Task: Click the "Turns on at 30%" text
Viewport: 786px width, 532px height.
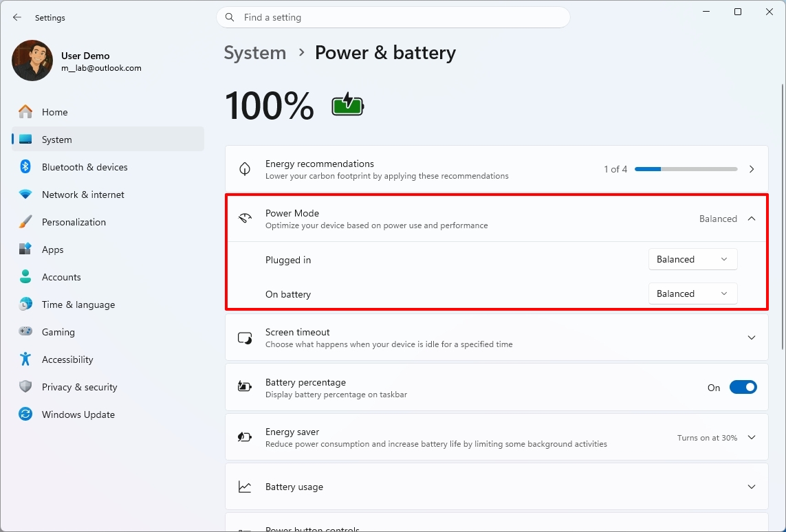Action: pyautogui.click(x=707, y=438)
